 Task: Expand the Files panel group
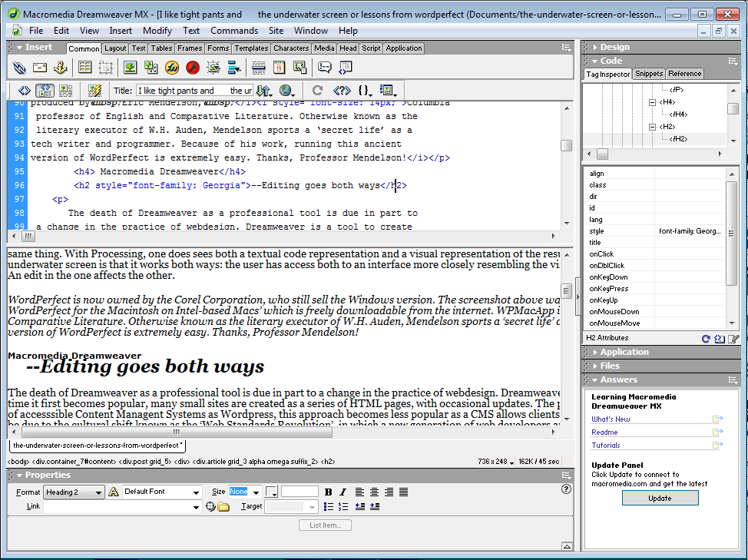coord(595,366)
